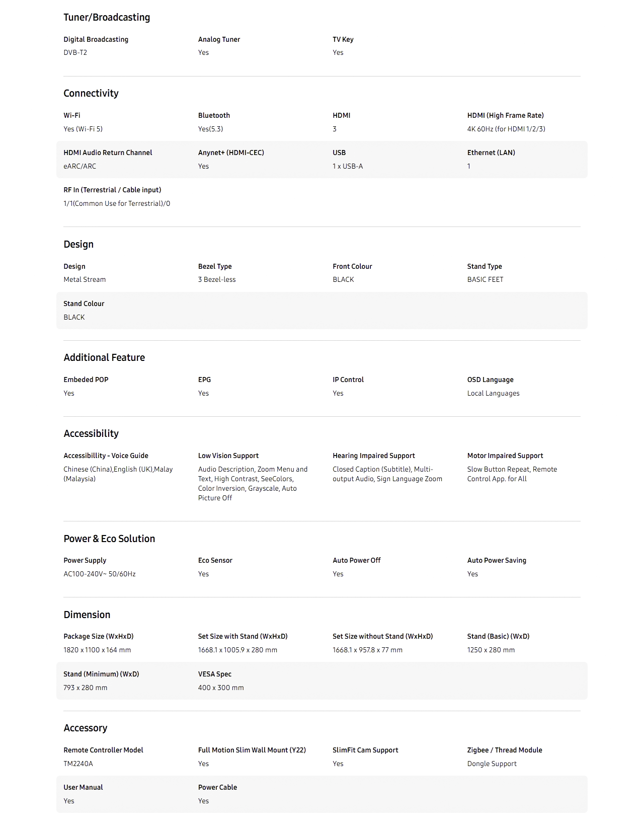The height and width of the screenshot is (833, 644).
Task: Select the Power & Eco Solution heading
Action: tap(109, 539)
